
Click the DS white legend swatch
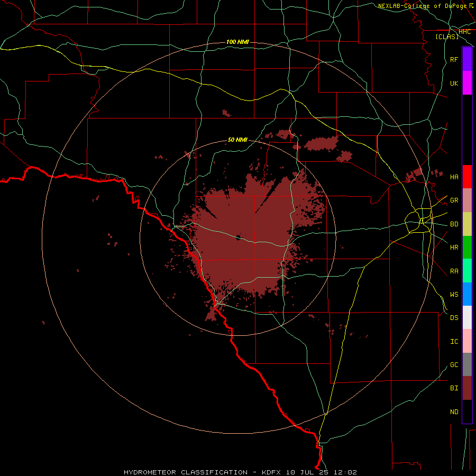467,317
